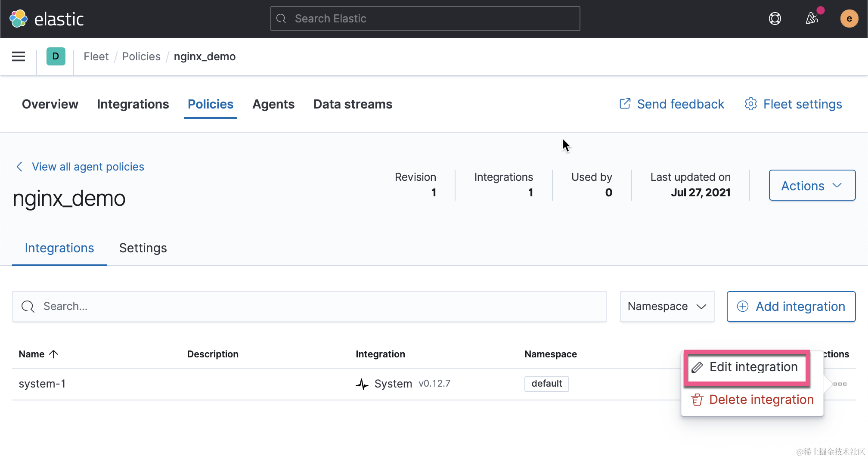The height and width of the screenshot is (459, 868).
Task: Click the Send feedback link
Action: click(672, 104)
